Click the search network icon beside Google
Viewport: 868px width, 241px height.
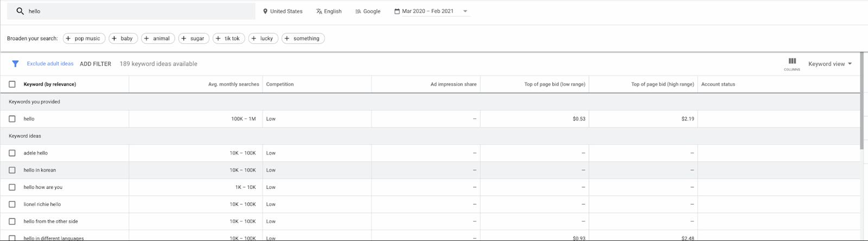(358, 11)
